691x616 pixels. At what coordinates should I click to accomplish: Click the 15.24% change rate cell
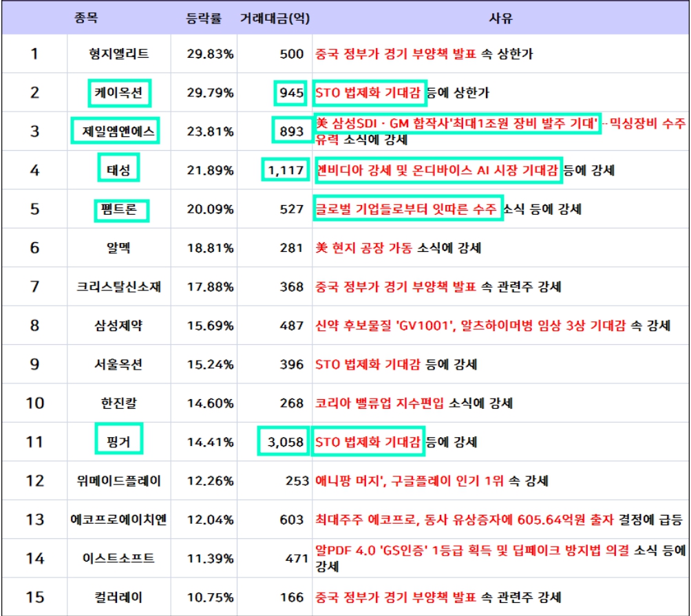point(210,364)
